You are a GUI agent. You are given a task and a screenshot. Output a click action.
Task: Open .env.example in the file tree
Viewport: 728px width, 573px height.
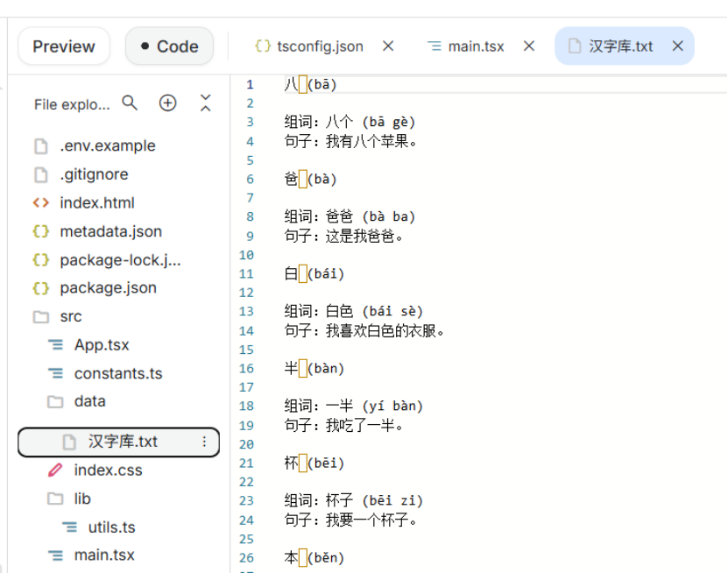pyautogui.click(x=108, y=145)
